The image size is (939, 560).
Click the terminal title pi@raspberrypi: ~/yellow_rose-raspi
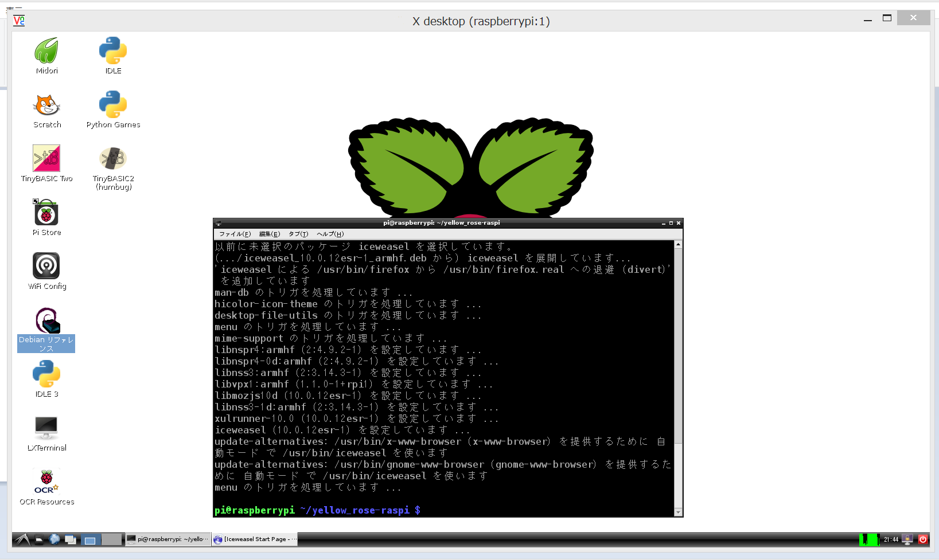(442, 223)
